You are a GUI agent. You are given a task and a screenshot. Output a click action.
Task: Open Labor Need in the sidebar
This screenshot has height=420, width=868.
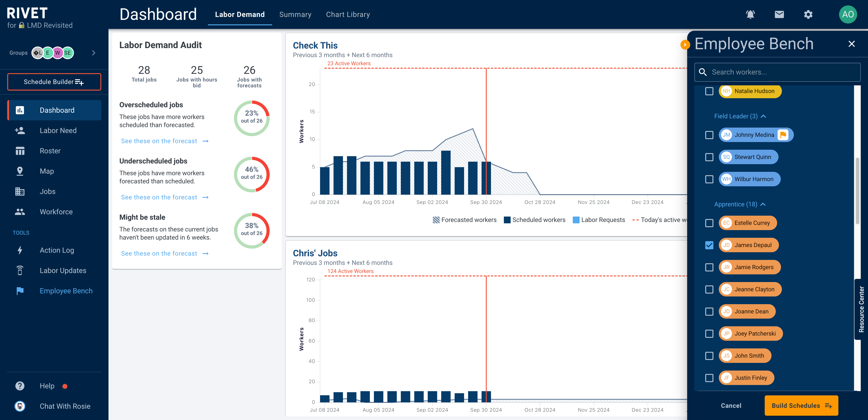coord(54,130)
